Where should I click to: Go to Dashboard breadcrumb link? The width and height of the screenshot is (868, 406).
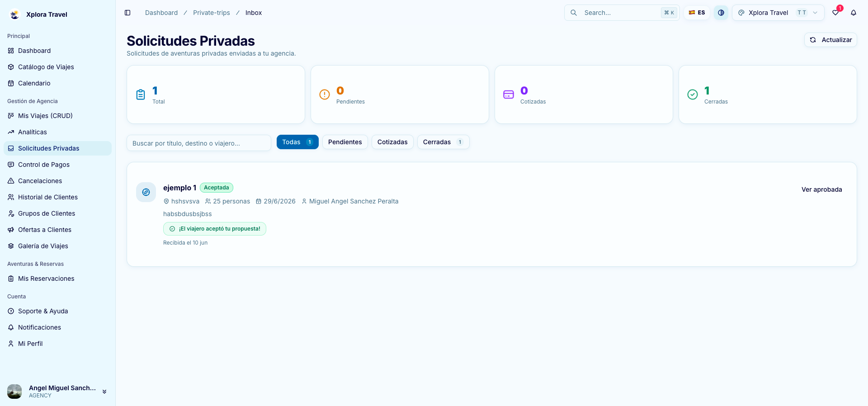pyautogui.click(x=161, y=13)
